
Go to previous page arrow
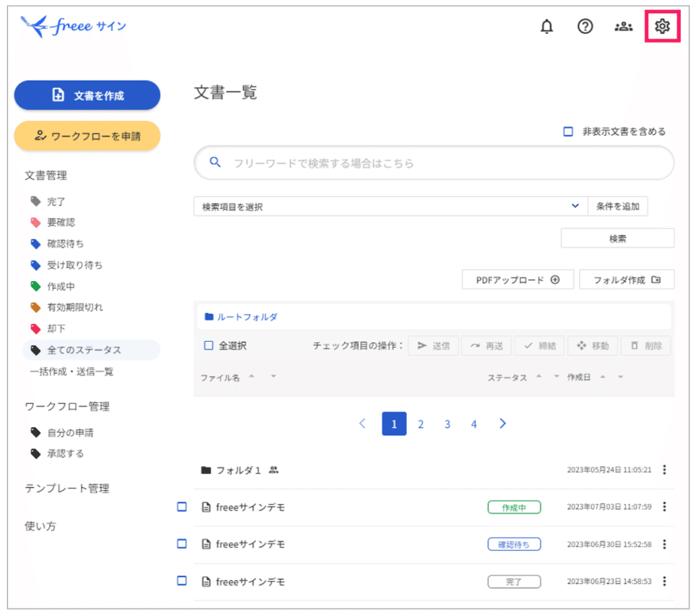pos(363,423)
